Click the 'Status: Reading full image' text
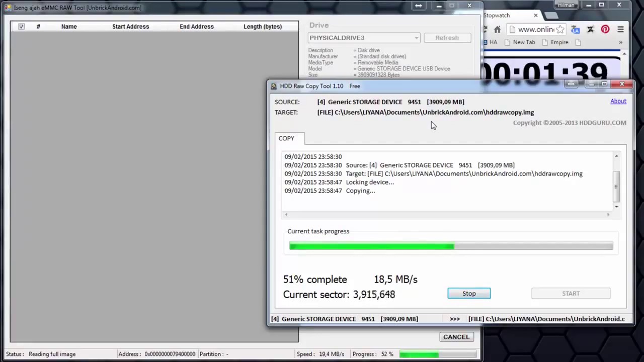Image resolution: width=644 pixels, height=362 pixels. point(41,354)
